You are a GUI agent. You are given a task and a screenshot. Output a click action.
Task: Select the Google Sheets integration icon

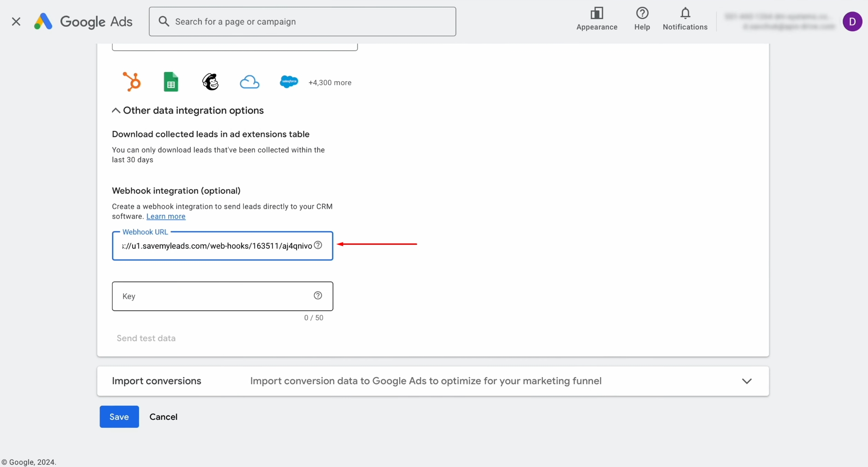[171, 82]
